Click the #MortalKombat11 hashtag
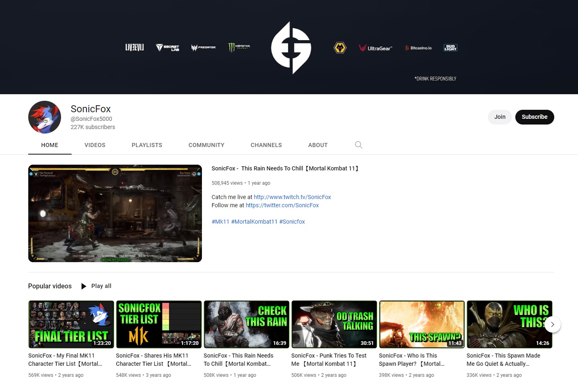The height and width of the screenshot is (392, 578). click(x=254, y=222)
